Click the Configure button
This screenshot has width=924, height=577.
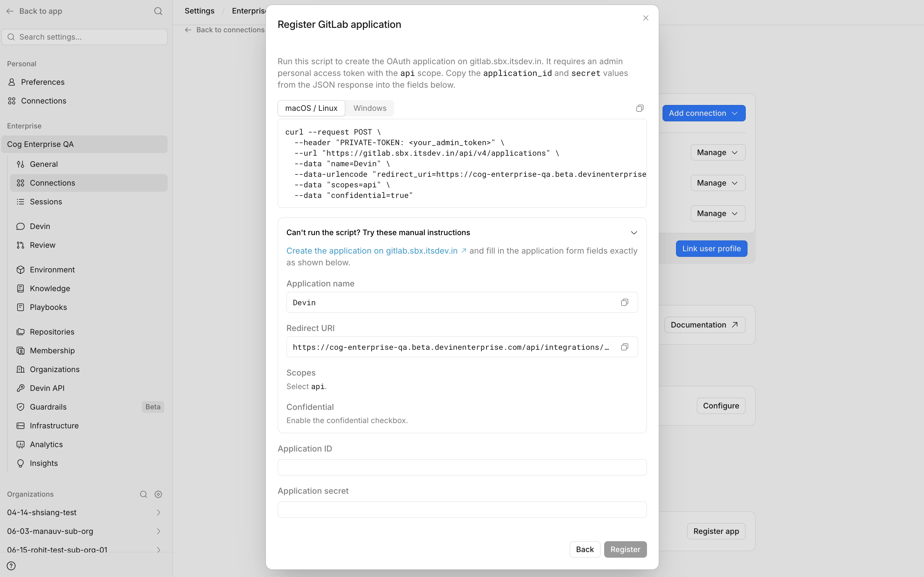pos(721,406)
